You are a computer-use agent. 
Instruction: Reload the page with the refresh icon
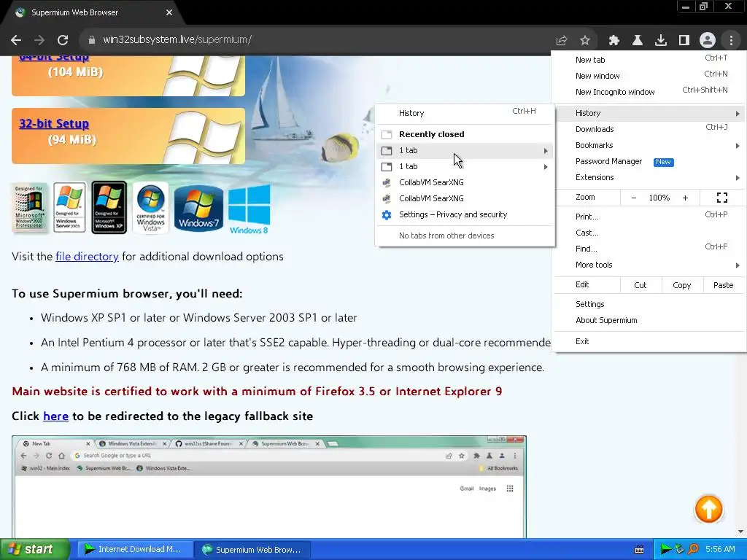tap(63, 40)
